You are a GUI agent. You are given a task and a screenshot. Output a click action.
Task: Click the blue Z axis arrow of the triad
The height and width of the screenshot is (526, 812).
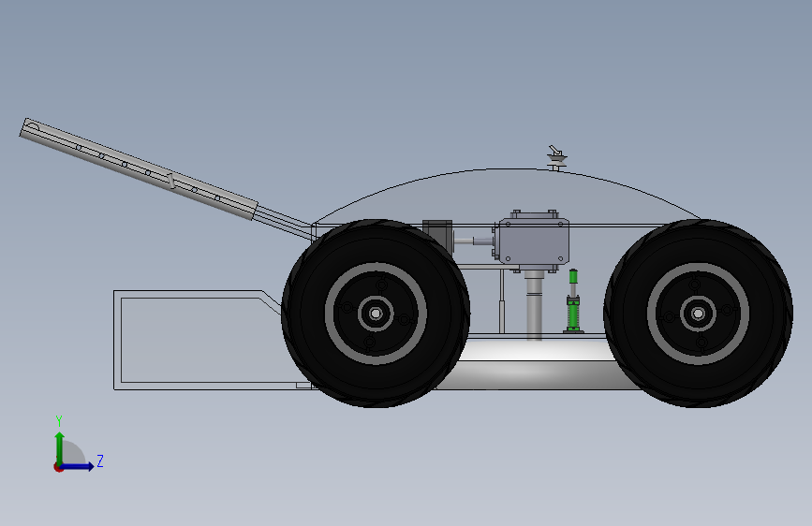78,466
